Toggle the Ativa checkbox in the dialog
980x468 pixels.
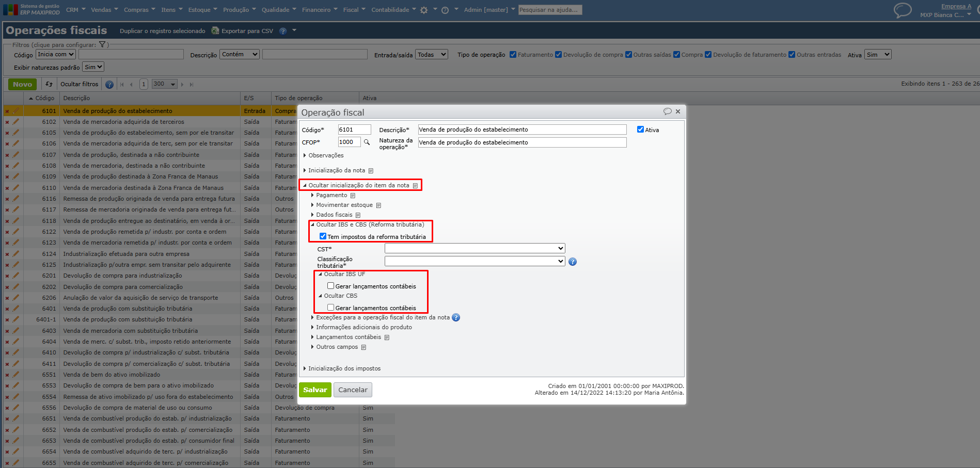(x=640, y=130)
